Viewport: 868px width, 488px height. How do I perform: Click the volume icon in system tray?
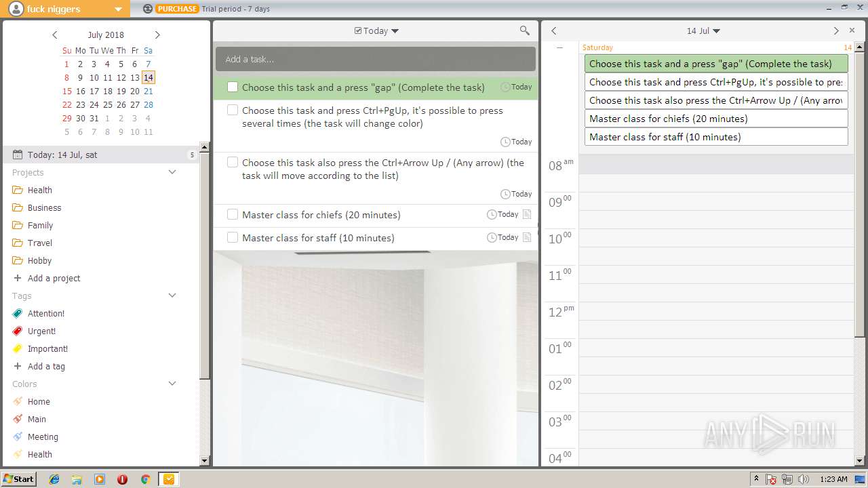804,479
